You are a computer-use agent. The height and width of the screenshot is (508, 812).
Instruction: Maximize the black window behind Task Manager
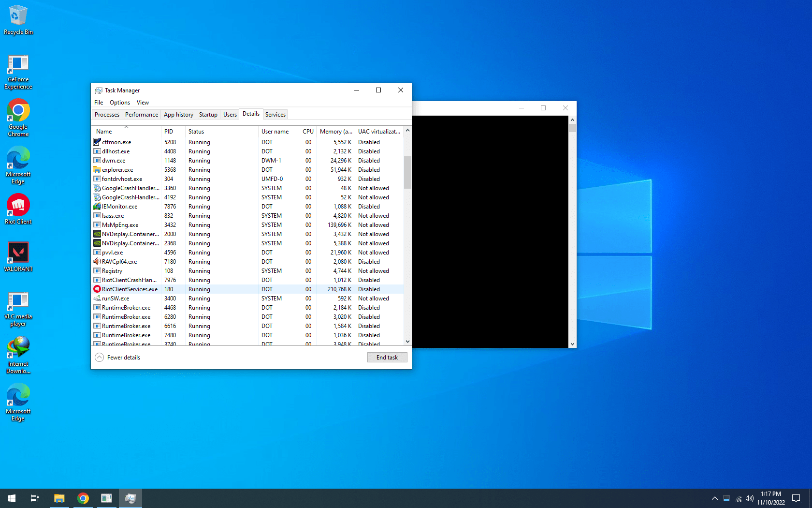[543, 108]
